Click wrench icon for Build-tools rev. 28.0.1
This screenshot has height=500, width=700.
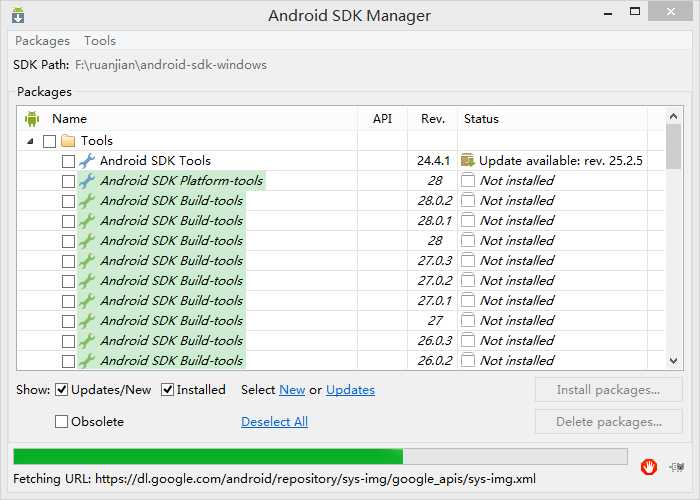87,221
